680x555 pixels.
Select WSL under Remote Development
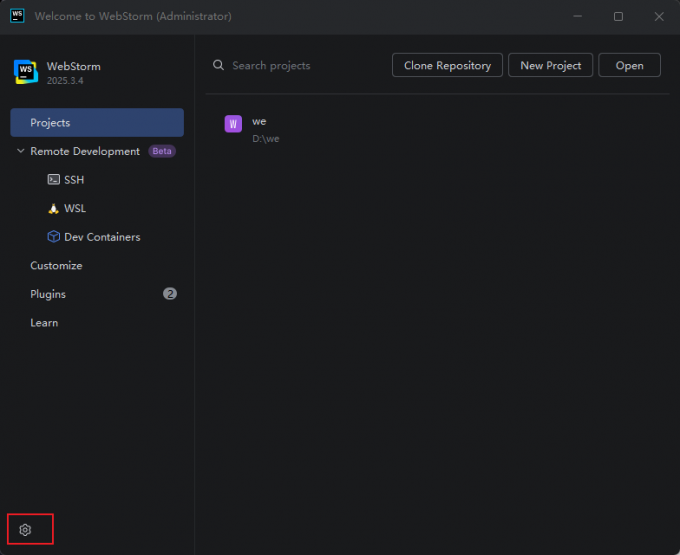pos(75,209)
